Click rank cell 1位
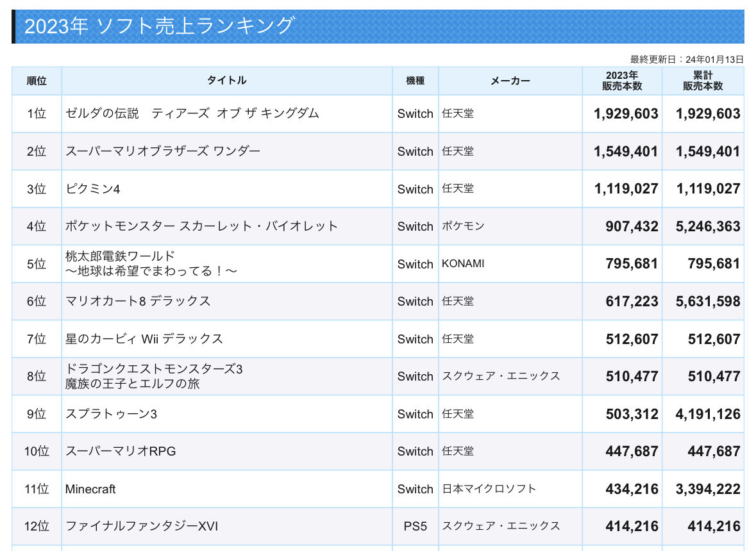This screenshot has height=551, width=756. point(37,113)
